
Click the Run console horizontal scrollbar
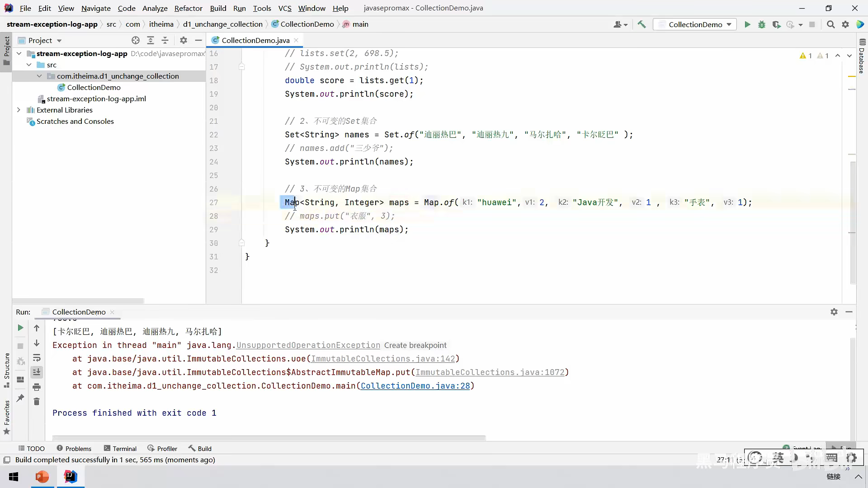pos(269,437)
